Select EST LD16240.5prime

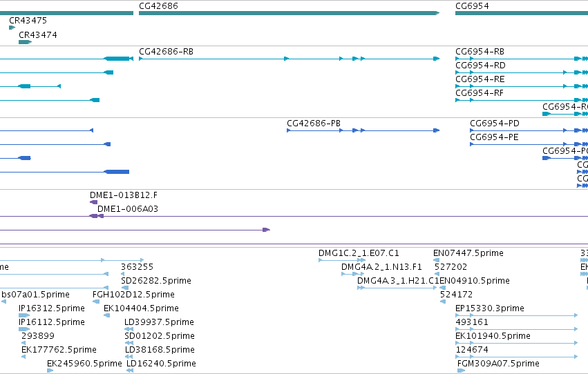[x=161, y=364]
